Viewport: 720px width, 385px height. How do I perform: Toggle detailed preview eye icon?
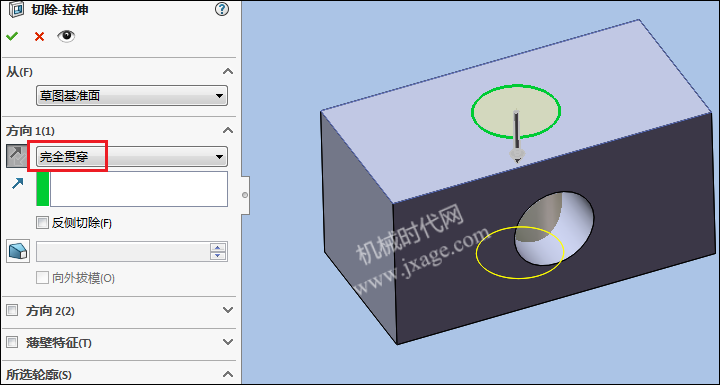[66, 36]
